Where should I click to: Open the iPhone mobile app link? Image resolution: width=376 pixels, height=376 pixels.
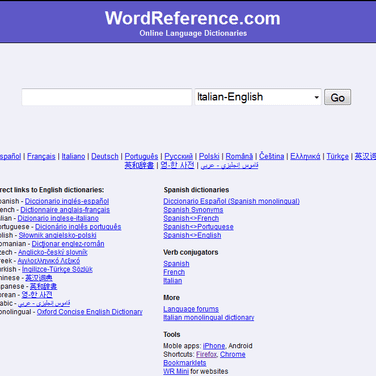(x=214, y=346)
